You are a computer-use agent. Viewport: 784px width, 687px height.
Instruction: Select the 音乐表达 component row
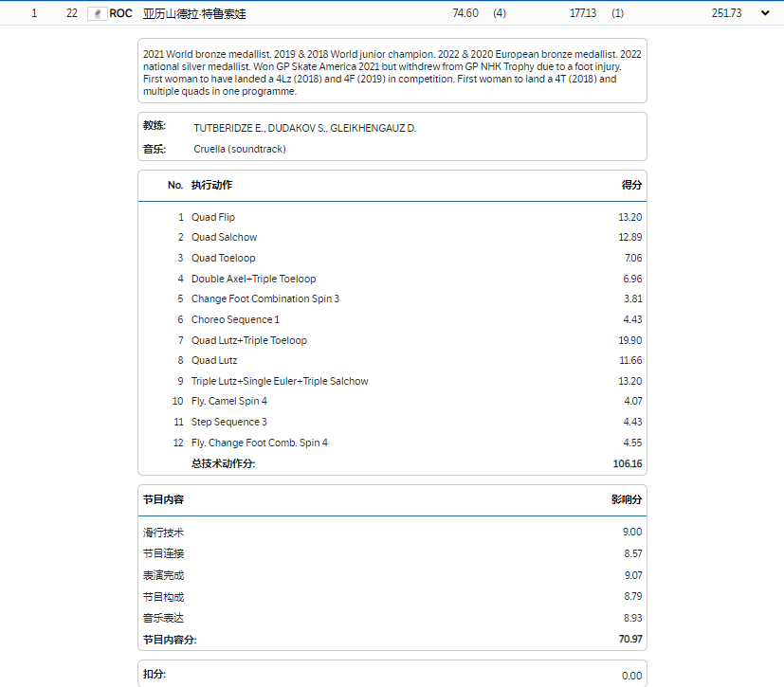[x=392, y=618]
